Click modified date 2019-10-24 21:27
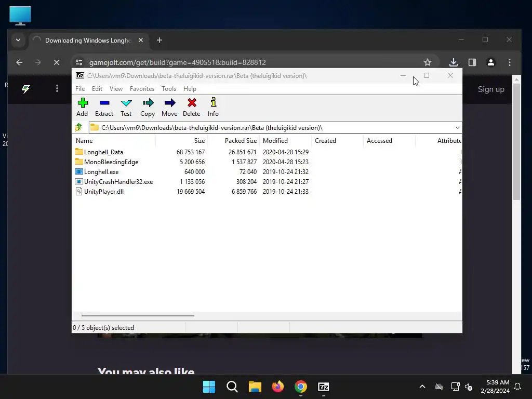Image resolution: width=532 pixels, height=399 pixels. [x=286, y=181]
